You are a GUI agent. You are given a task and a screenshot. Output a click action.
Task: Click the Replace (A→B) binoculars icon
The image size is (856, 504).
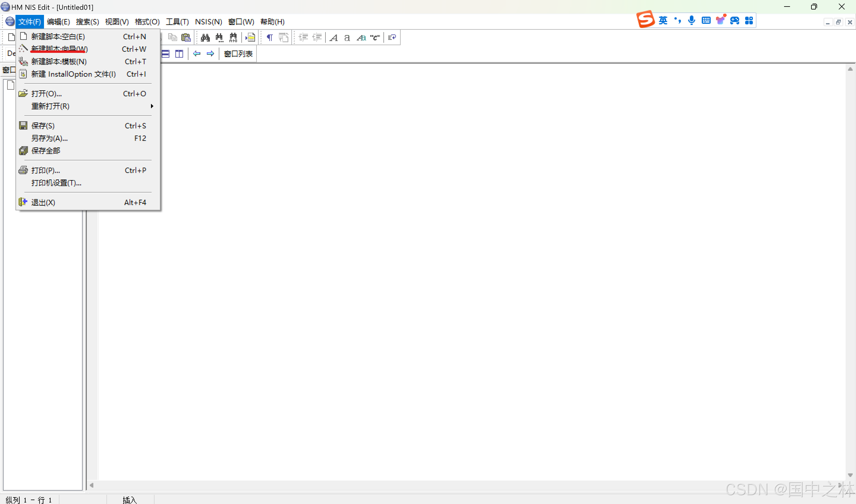pyautogui.click(x=233, y=37)
